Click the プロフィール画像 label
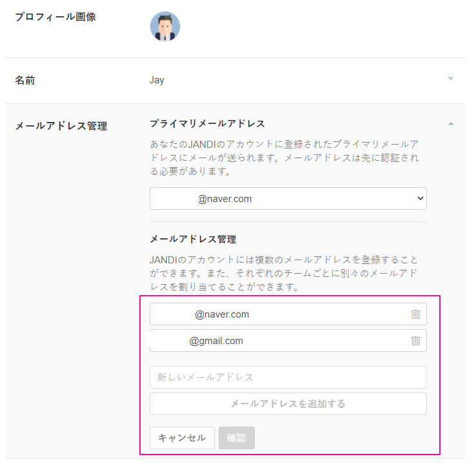Screen dimensions: 476x468 tap(55, 17)
